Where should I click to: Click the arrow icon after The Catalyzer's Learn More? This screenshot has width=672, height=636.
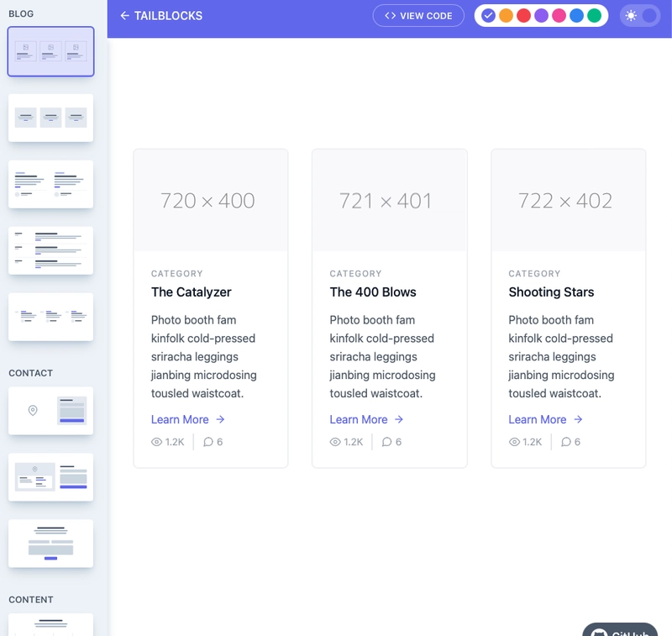pos(220,419)
